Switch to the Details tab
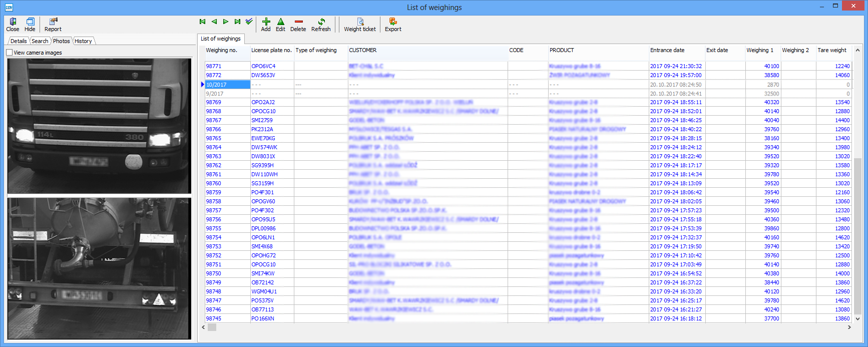Viewport: 868px width, 347px height. coord(19,41)
